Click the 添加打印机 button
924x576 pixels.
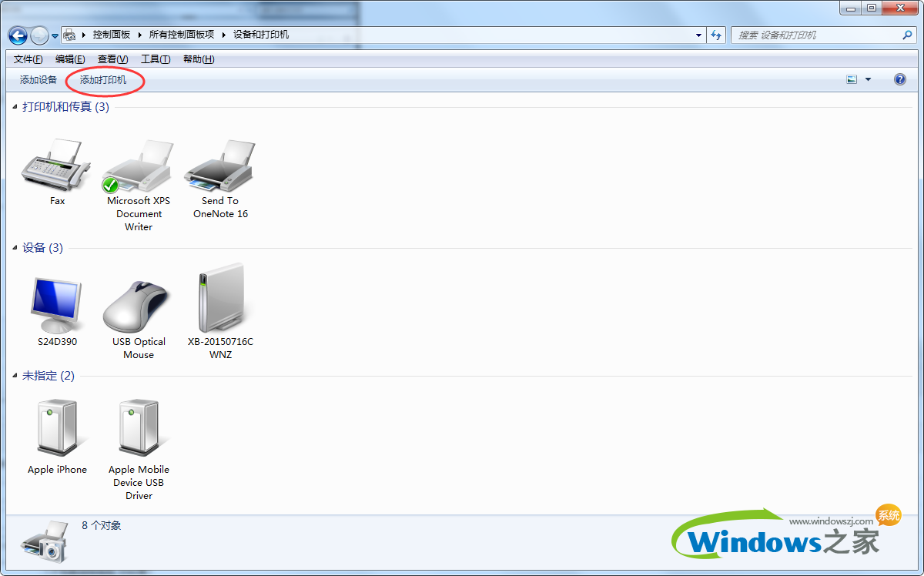pos(103,80)
